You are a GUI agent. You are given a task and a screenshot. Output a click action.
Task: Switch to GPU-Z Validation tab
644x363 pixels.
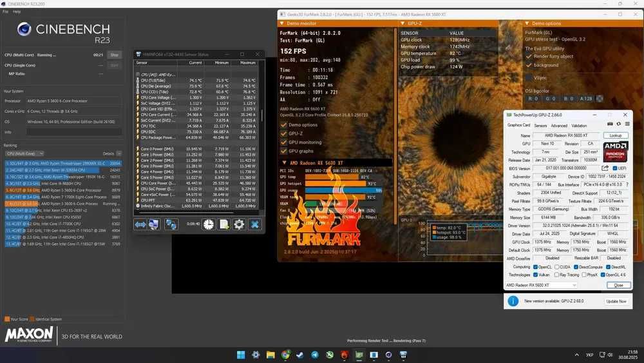coord(579,125)
